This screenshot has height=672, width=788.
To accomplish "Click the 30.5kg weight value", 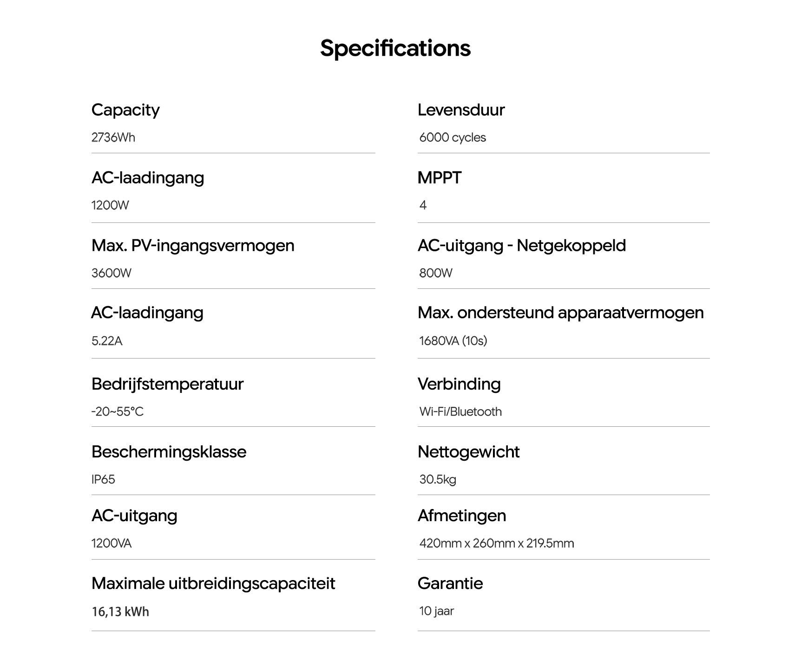I will pos(438,479).
